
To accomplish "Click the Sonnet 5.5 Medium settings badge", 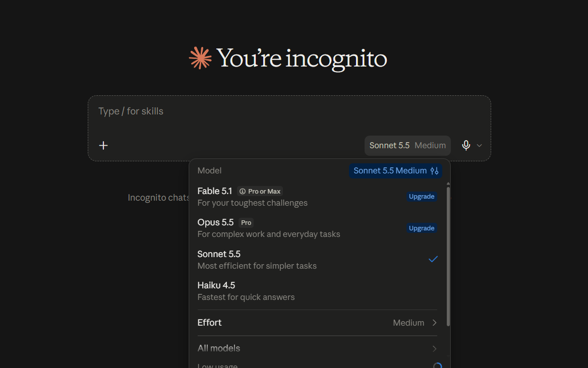I will tap(396, 171).
